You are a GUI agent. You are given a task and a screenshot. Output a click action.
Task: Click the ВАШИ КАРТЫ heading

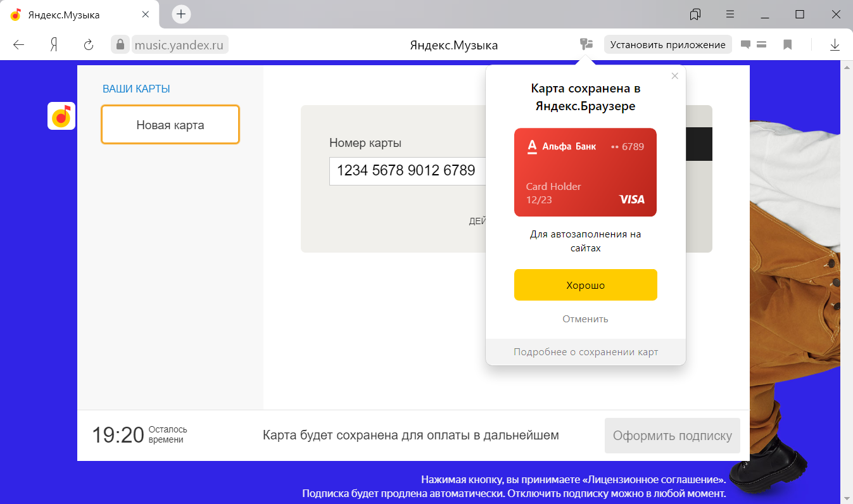136,89
